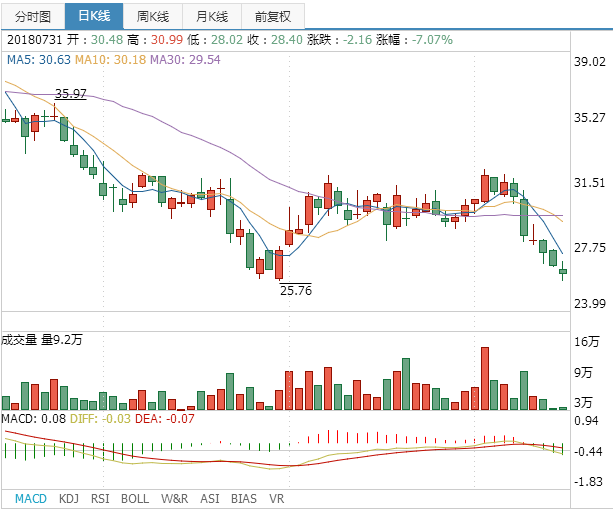Select the MACD indicator
613x512 pixels.
(x=31, y=499)
